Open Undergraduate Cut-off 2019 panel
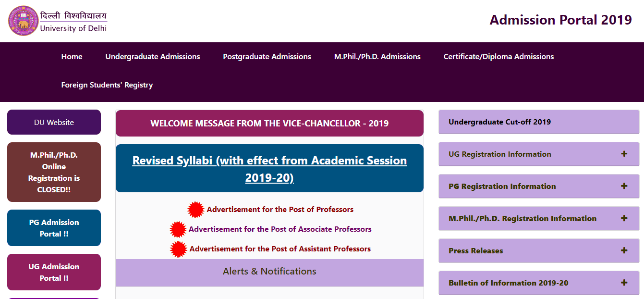 point(499,122)
